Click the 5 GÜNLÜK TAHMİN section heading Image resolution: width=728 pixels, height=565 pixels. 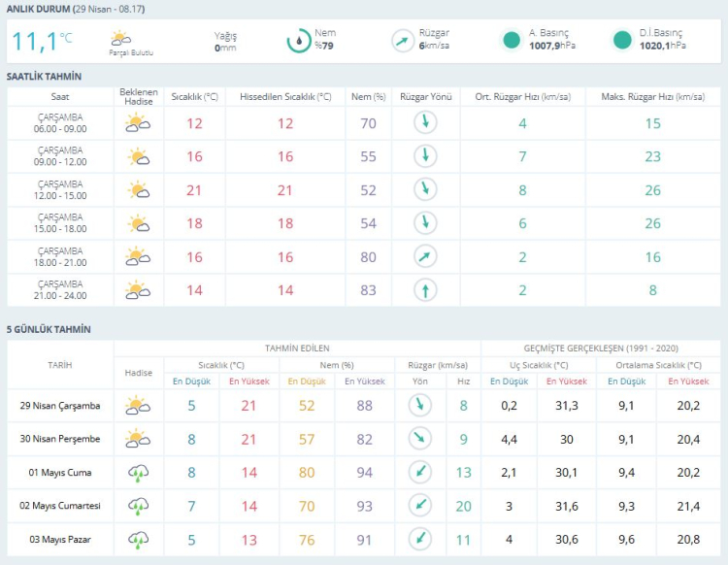pyautogui.click(x=48, y=329)
